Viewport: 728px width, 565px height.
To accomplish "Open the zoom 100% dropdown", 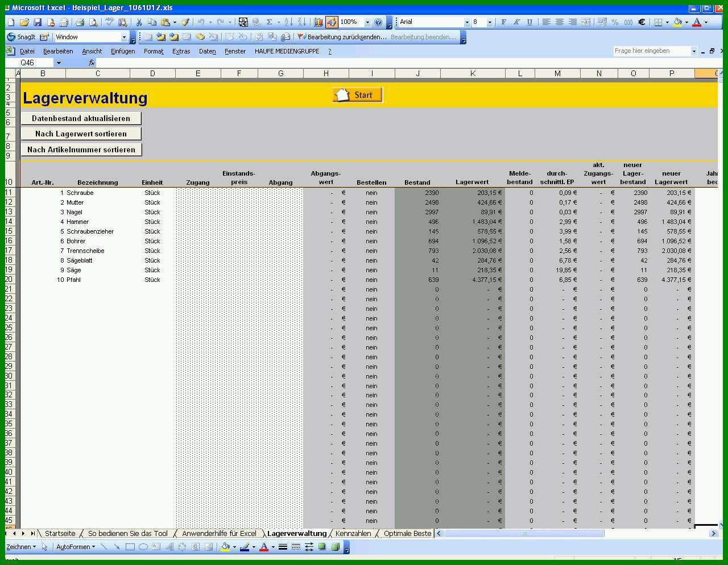I will (367, 22).
